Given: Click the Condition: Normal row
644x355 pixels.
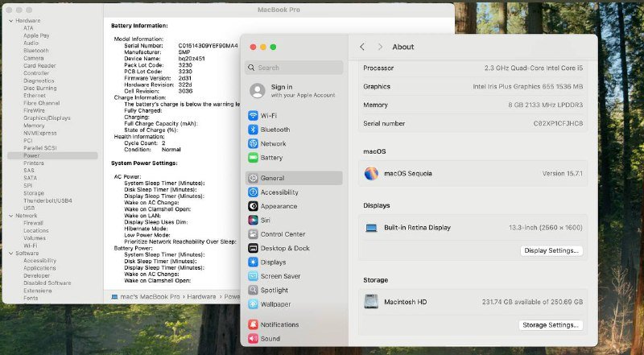Looking at the screenshot, I should (152, 150).
